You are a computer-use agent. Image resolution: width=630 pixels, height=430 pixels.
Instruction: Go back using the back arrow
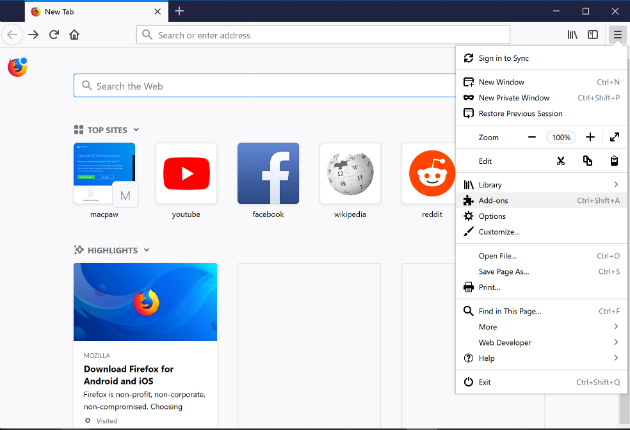(x=12, y=35)
